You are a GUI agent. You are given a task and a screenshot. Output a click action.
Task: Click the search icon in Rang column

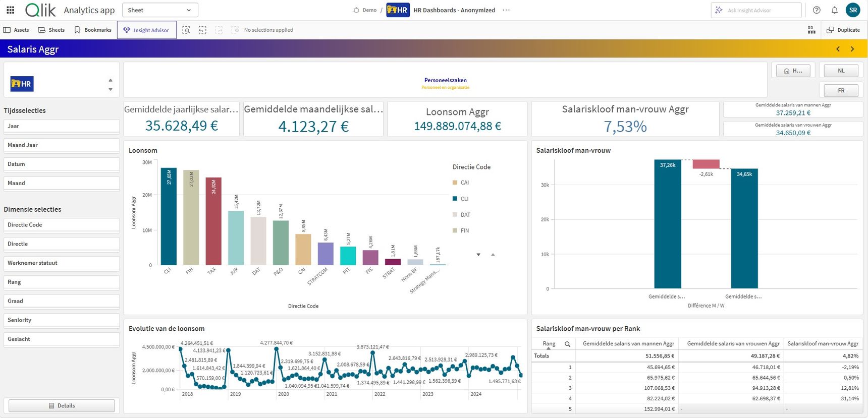567,344
